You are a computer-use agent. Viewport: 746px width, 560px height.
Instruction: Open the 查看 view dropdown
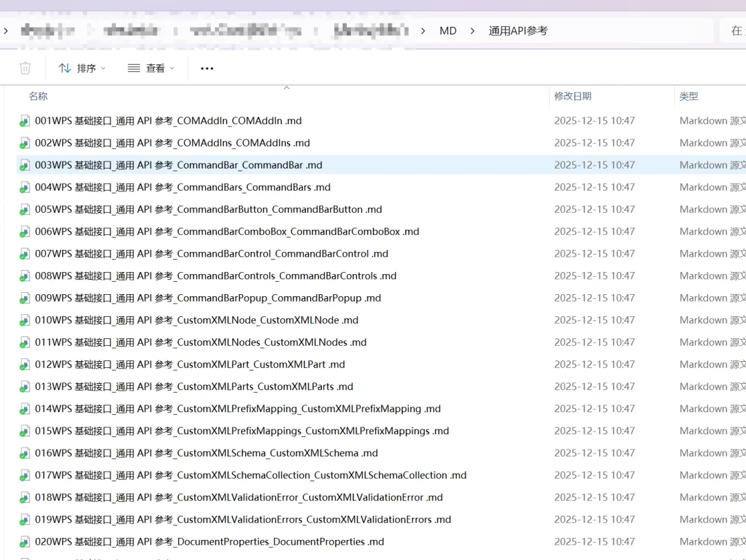click(x=151, y=68)
